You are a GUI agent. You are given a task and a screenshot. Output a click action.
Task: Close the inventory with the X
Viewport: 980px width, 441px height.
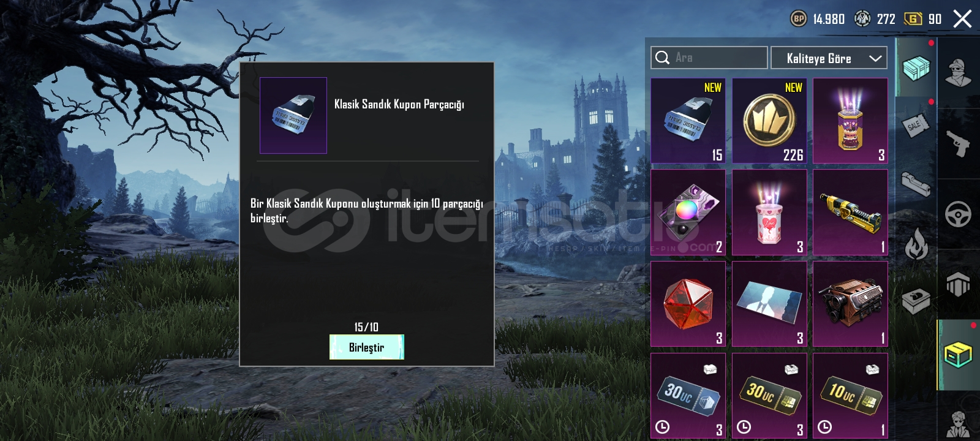[962, 19]
